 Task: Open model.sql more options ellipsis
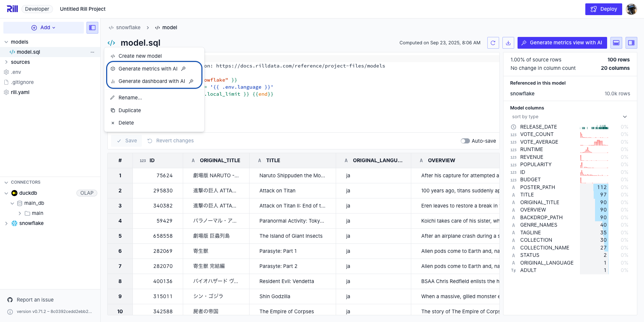tap(92, 52)
